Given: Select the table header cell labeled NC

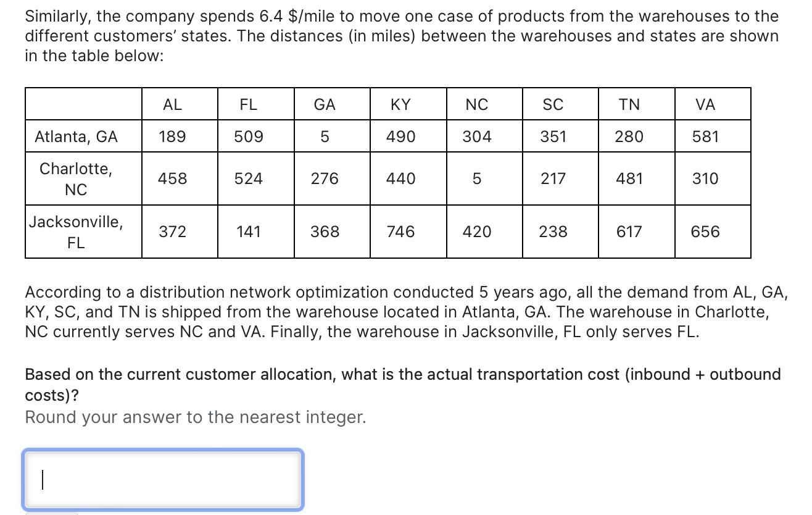Looking at the screenshot, I should (477, 104).
